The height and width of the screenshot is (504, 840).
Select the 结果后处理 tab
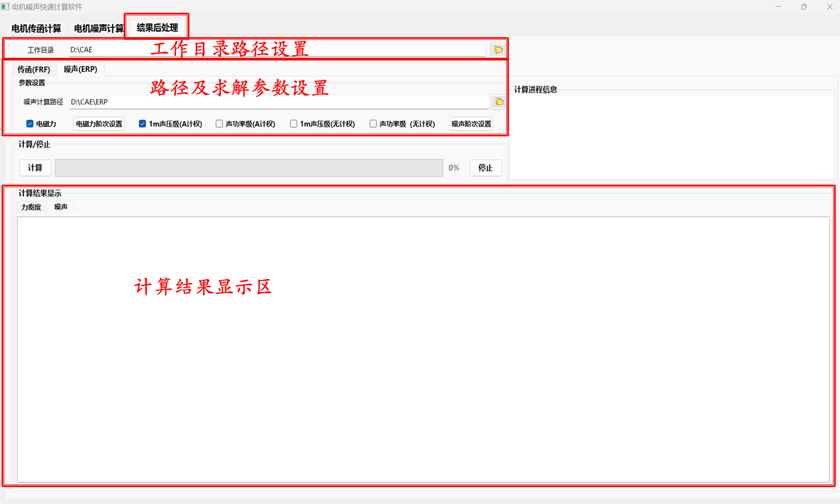click(x=157, y=28)
